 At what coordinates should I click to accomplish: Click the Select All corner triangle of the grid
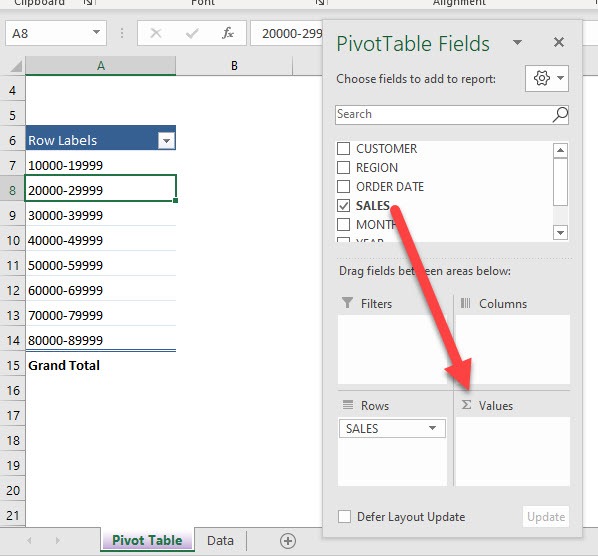pos(16,67)
